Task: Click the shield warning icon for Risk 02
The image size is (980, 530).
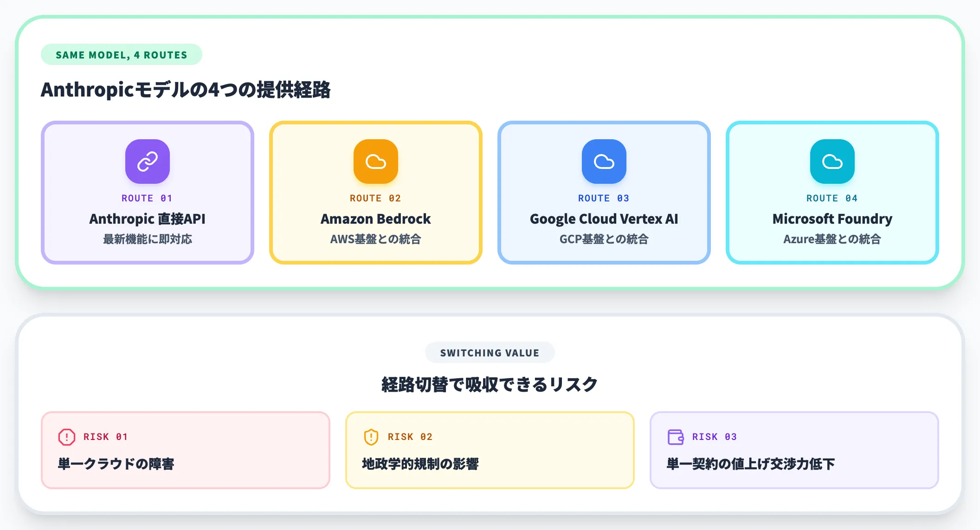Action: click(371, 437)
